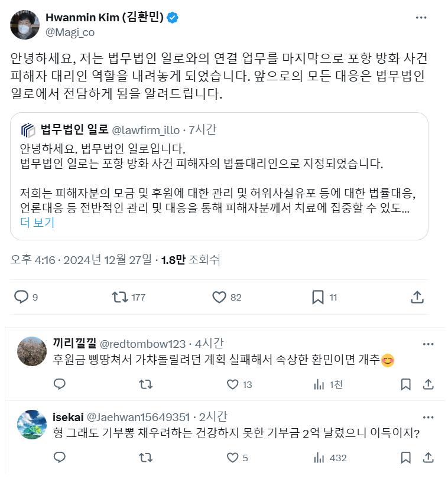Bookmark the main tweet
The image size is (448, 486).
point(317,296)
